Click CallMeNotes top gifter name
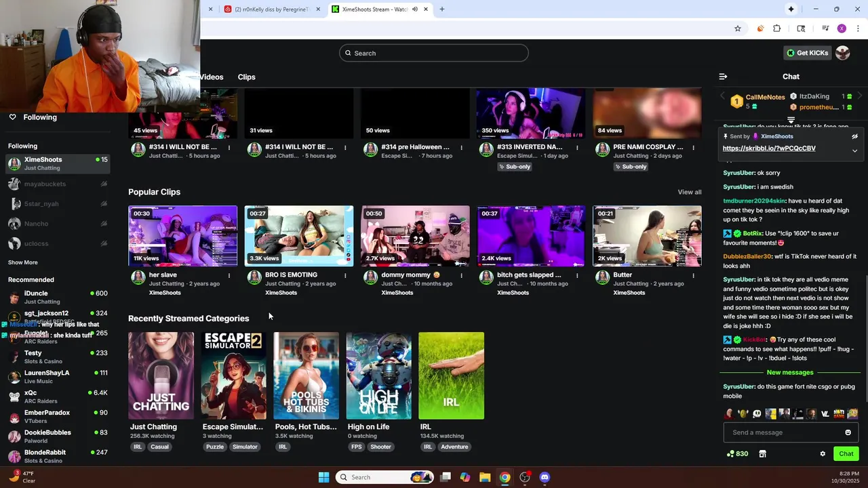This screenshot has height=488, width=868. [765, 98]
